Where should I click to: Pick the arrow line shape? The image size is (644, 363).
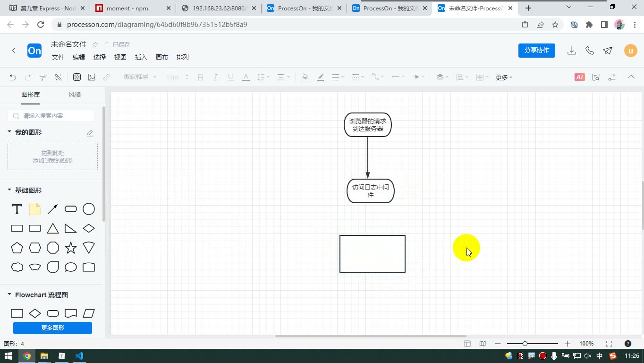[x=53, y=209]
